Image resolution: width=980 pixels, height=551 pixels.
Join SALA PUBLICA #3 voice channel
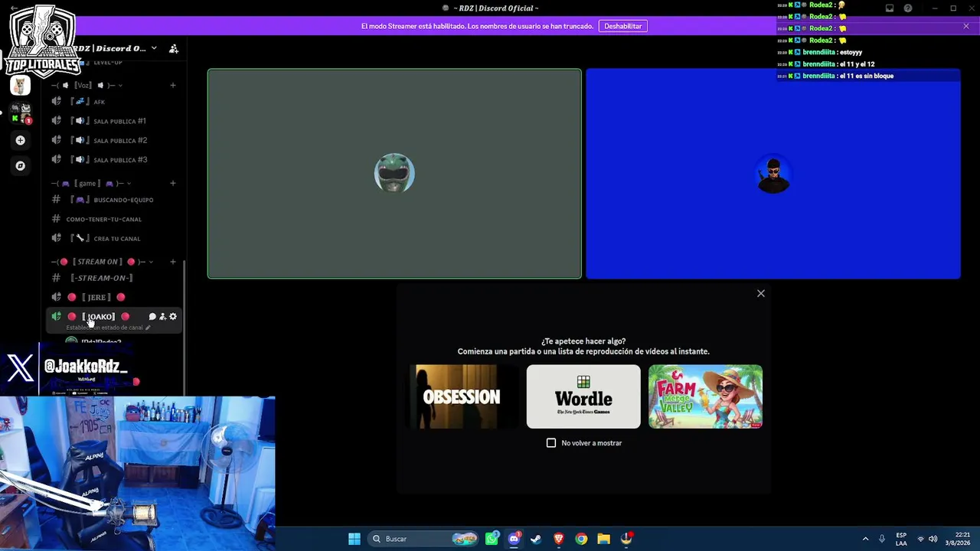(113, 160)
